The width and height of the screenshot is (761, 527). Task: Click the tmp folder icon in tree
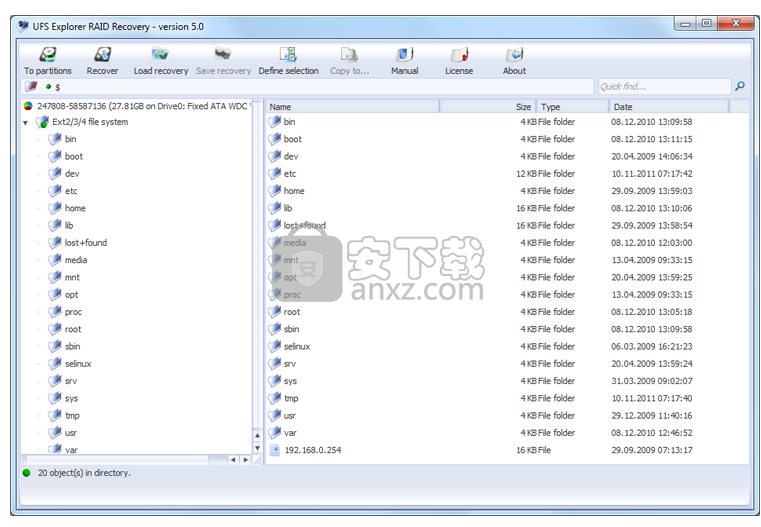(x=55, y=415)
